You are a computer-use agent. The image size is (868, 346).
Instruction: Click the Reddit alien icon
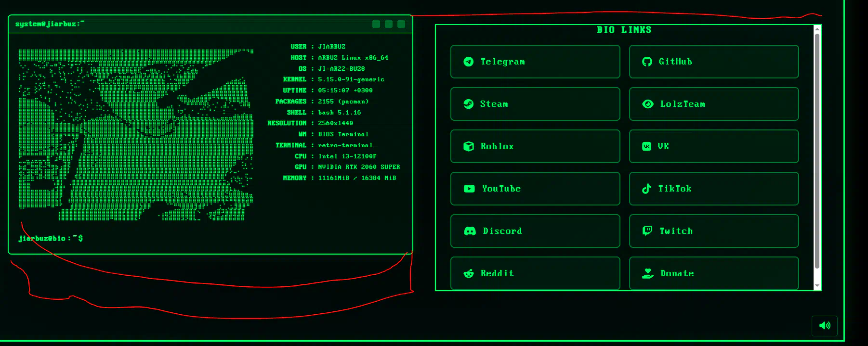[469, 273]
